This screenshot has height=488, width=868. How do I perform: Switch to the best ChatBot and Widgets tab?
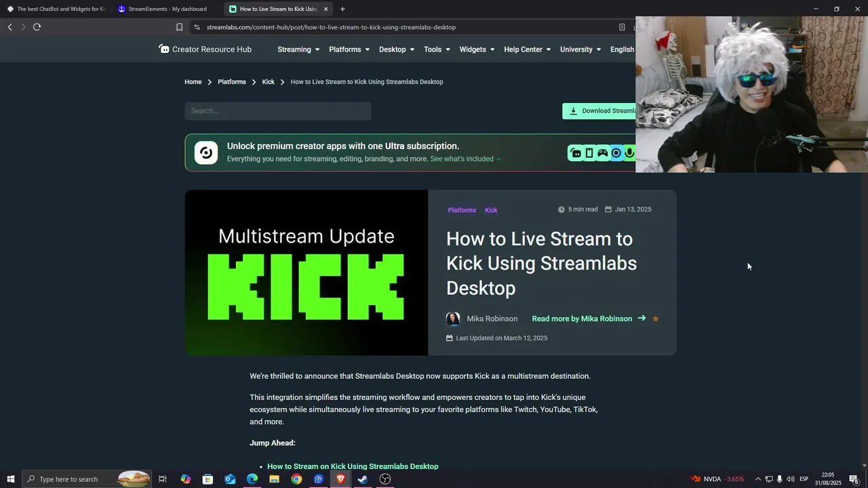56,9
